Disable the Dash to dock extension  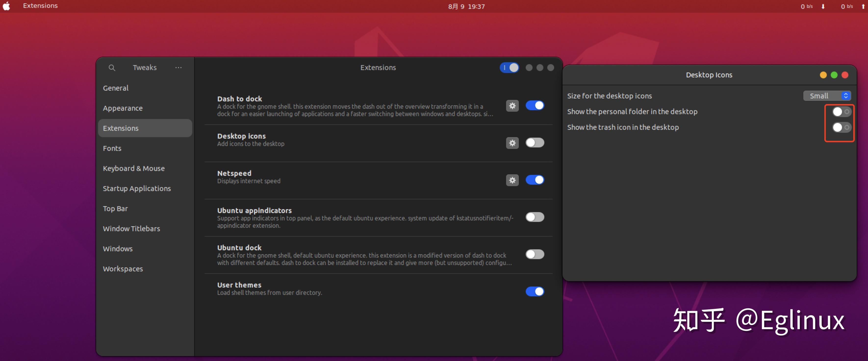pos(535,105)
